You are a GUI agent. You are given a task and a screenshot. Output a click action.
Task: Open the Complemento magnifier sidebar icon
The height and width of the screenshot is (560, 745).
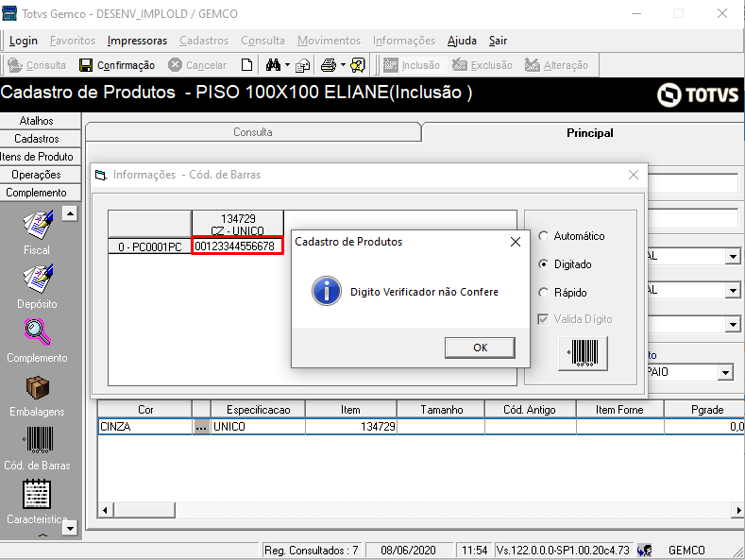[38, 331]
